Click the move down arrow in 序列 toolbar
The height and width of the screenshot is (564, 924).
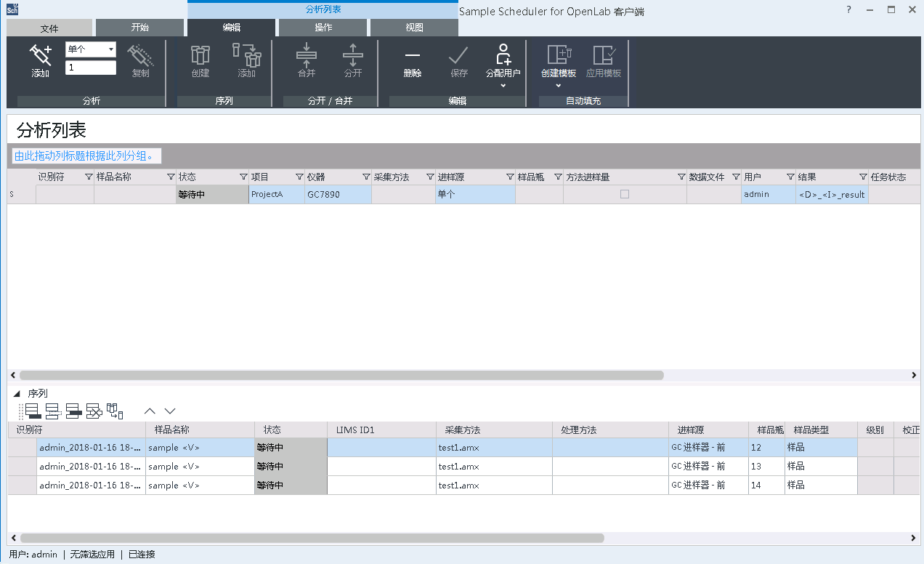click(170, 411)
